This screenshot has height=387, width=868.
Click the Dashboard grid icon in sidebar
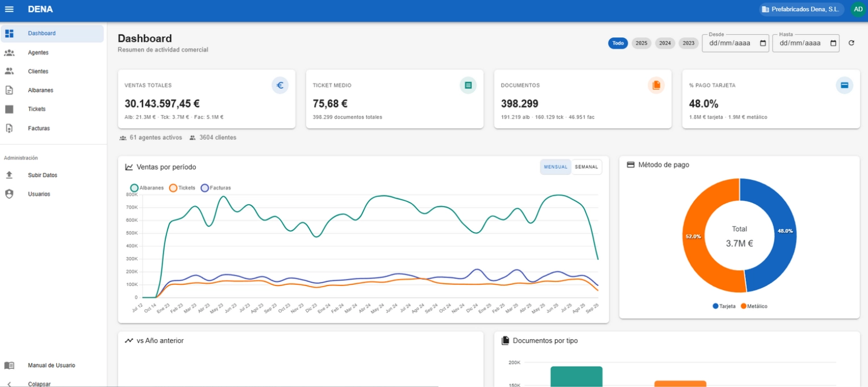click(x=9, y=33)
